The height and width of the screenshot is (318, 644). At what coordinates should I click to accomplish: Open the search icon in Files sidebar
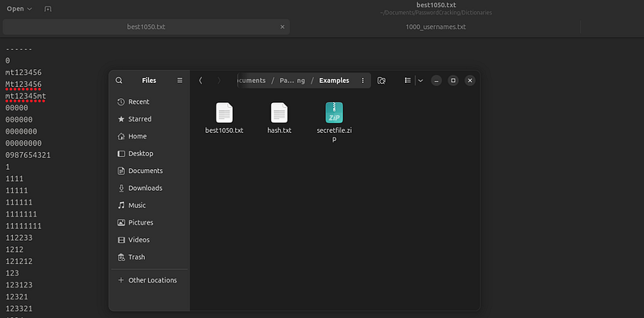click(118, 81)
